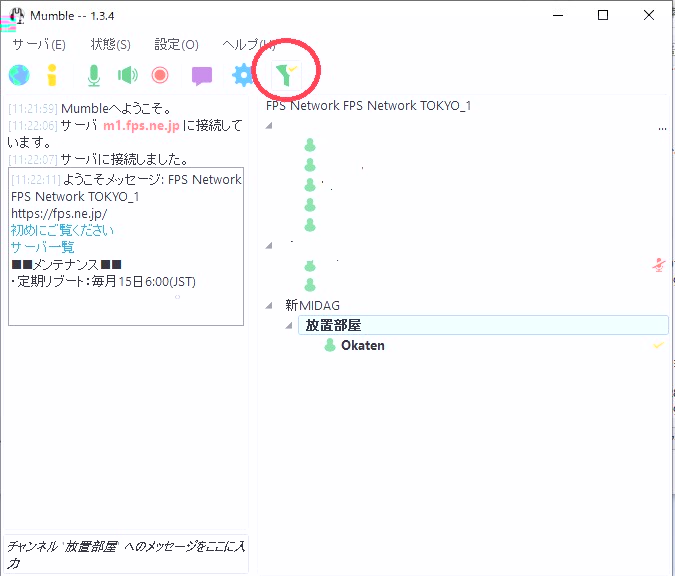Deafen yourself with the speaker icon
This screenshot has height=576, width=675.
(x=127, y=75)
